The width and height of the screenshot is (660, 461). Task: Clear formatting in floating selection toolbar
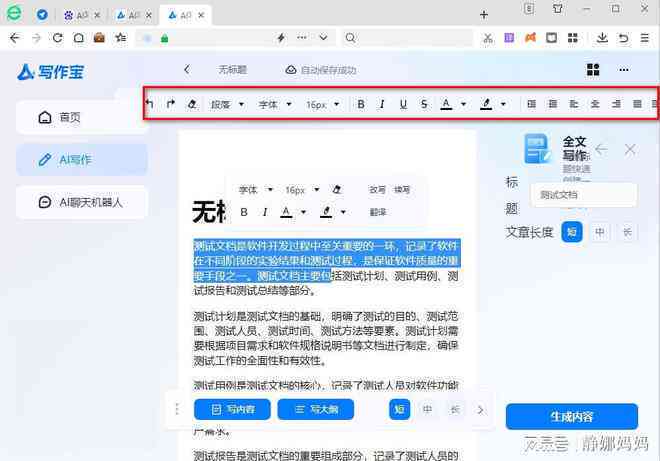click(x=336, y=190)
